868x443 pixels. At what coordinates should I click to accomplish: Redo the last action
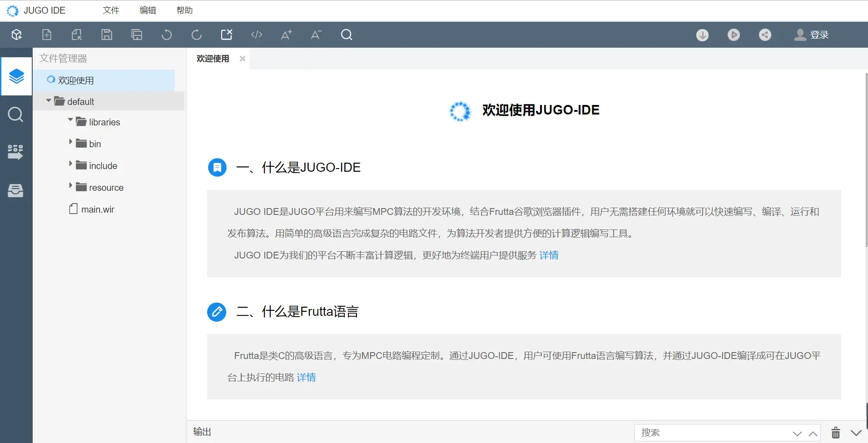click(x=197, y=35)
